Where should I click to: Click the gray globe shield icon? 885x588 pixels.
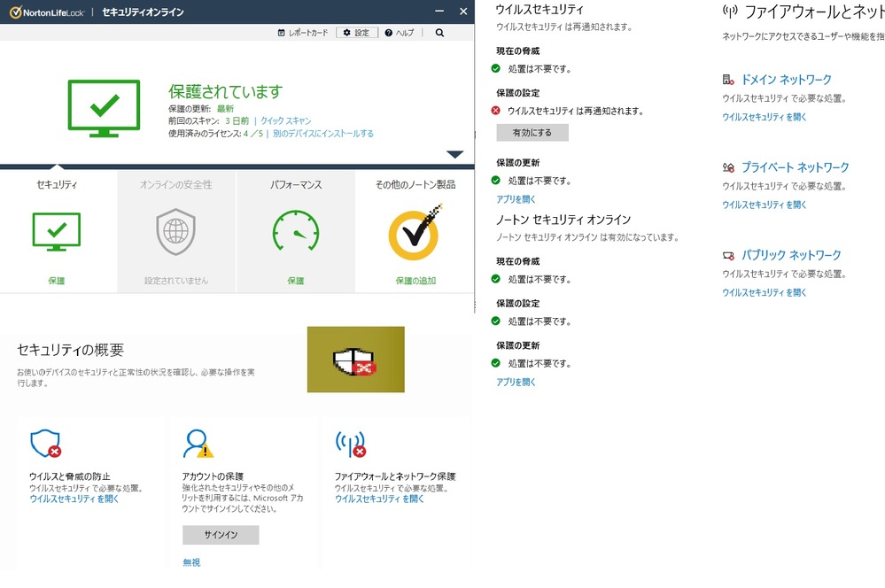[x=176, y=232]
